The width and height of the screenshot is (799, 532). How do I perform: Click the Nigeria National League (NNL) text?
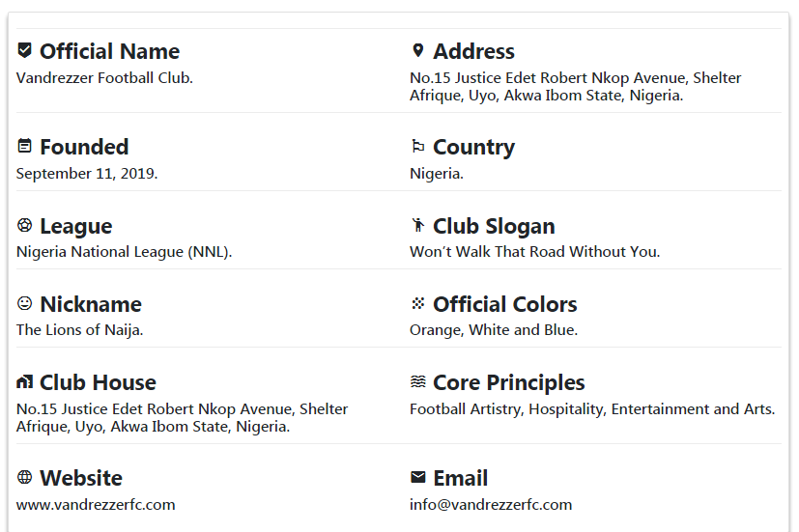click(x=124, y=252)
